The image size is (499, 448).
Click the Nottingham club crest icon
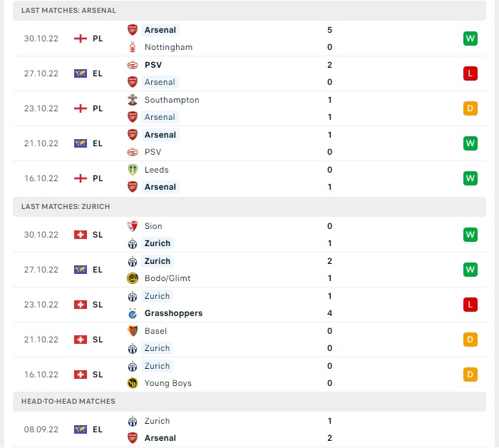tap(132, 47)
